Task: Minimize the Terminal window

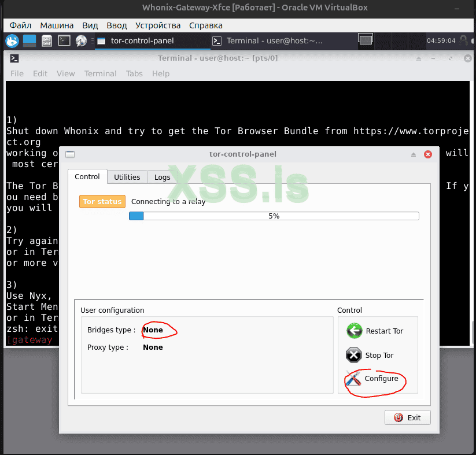Action: (x=433, y=58)
